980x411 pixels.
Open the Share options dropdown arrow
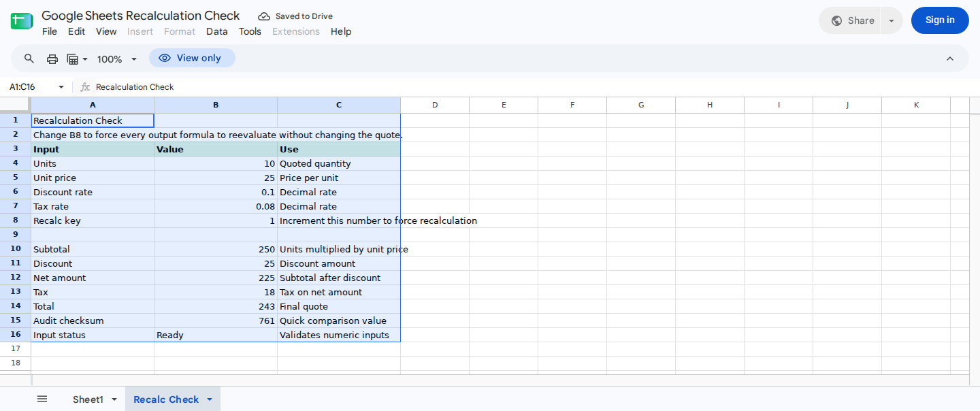coord(892,20)
